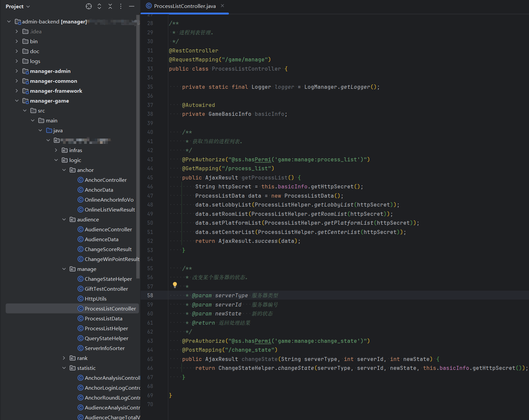Select AnchorAnalysisController file in tree

[109, 378]
